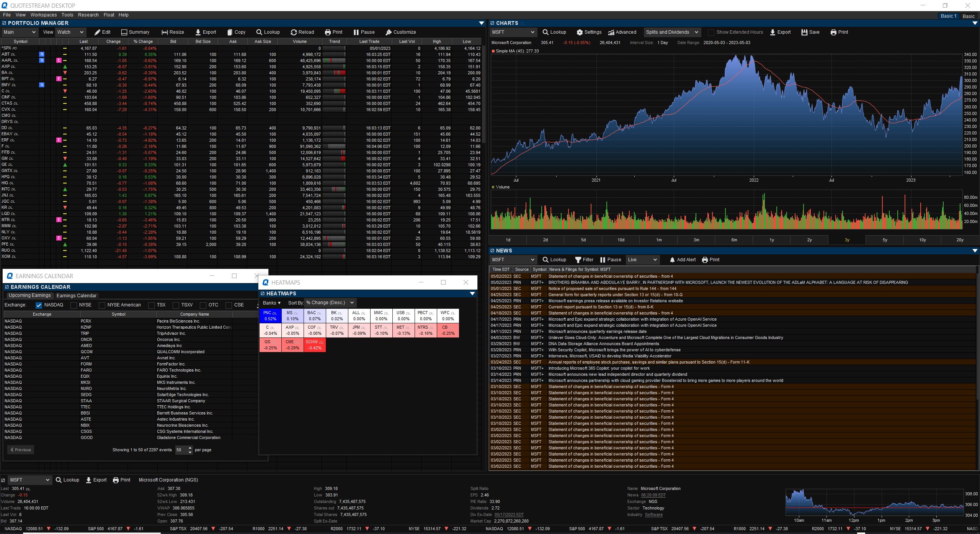The image size is (980, 534).
Task: Open the Watch view dropdown
Action: point(70,32)
